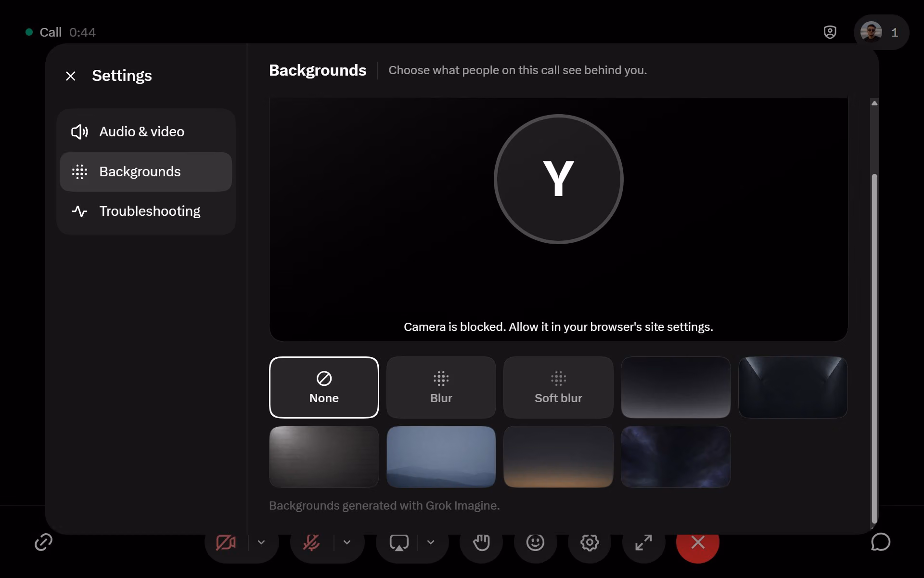Select the gray brushed metal background thumbnail

324,457
